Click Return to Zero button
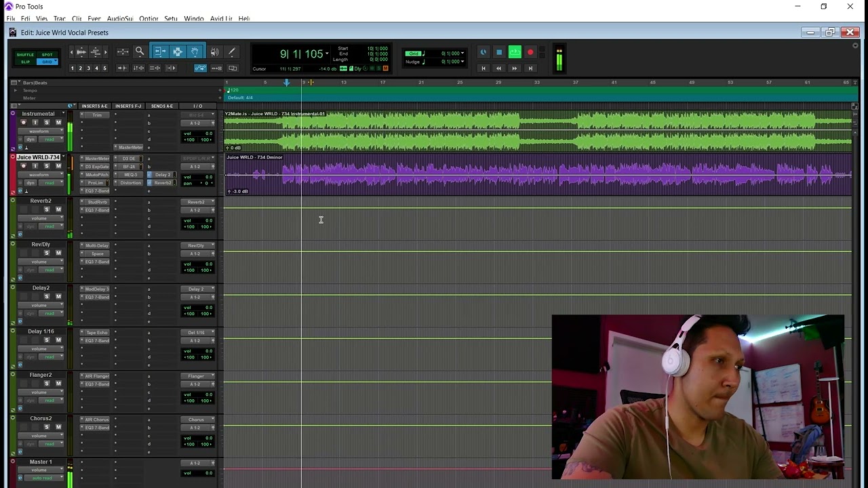Screen dimensions: 868x488 [x=483, y=68]
